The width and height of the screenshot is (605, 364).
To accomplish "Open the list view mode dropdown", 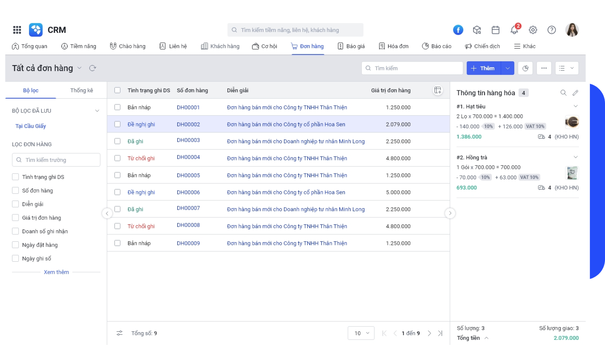I will [567, 68].
